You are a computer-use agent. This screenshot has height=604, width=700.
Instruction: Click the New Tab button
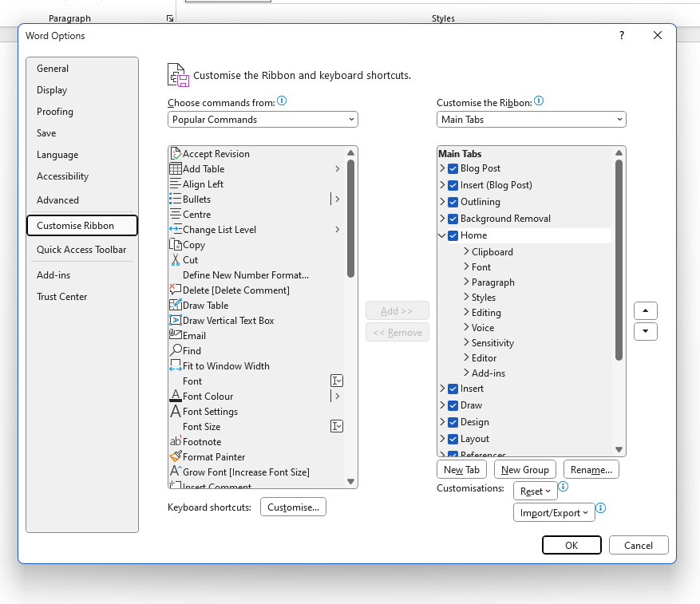(461, 470)
